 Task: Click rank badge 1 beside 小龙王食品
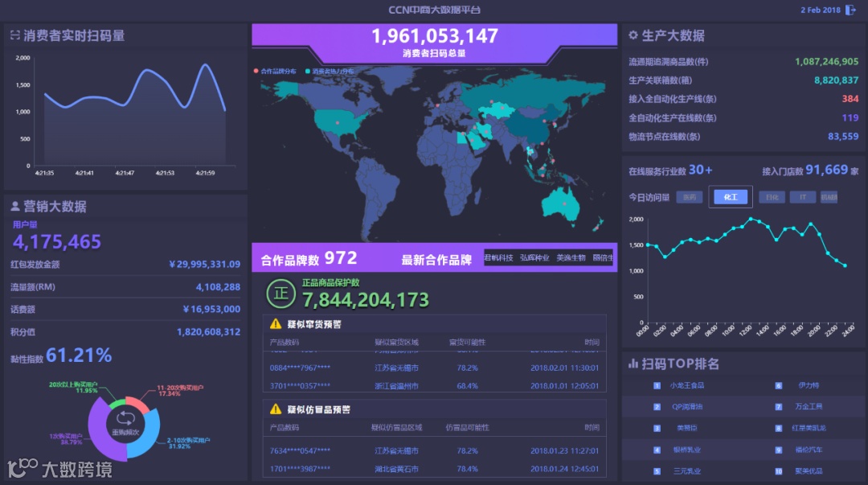657,386
